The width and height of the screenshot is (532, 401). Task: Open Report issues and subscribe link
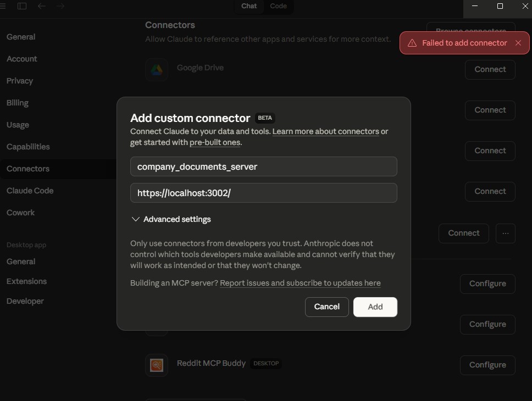[x=300, y=283]
